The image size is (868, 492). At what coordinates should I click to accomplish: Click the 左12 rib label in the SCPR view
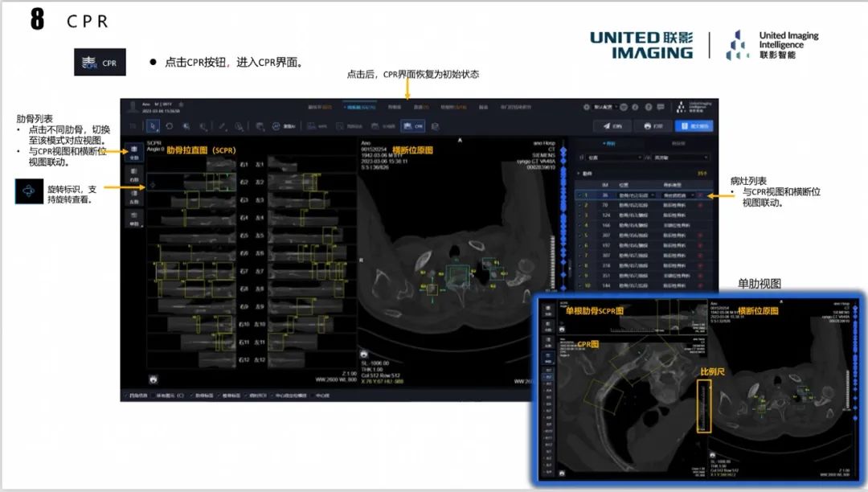pyautogui.click(x=260, y=359)
